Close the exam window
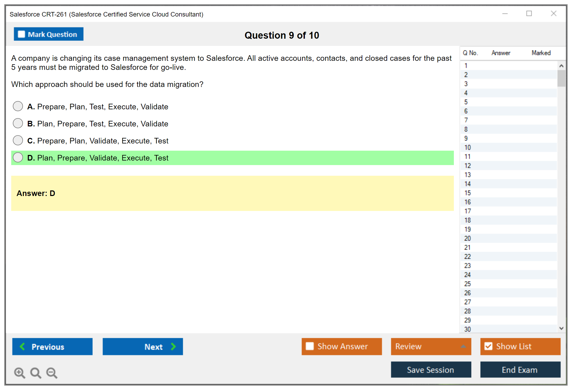Screen dimensions: 574x392 point(553,14)
